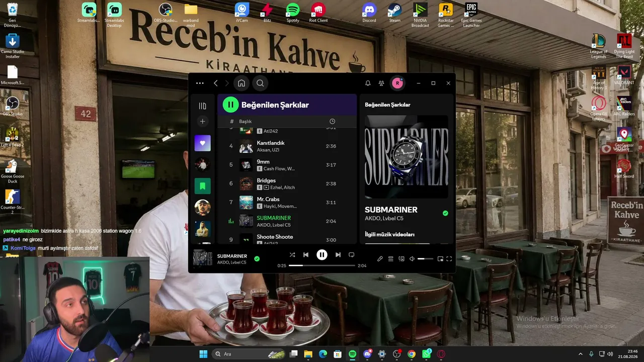The width and height of the screenshot is (644, 362).
Task: Seek within the song progress bar
Action: [x=322, y=265]
